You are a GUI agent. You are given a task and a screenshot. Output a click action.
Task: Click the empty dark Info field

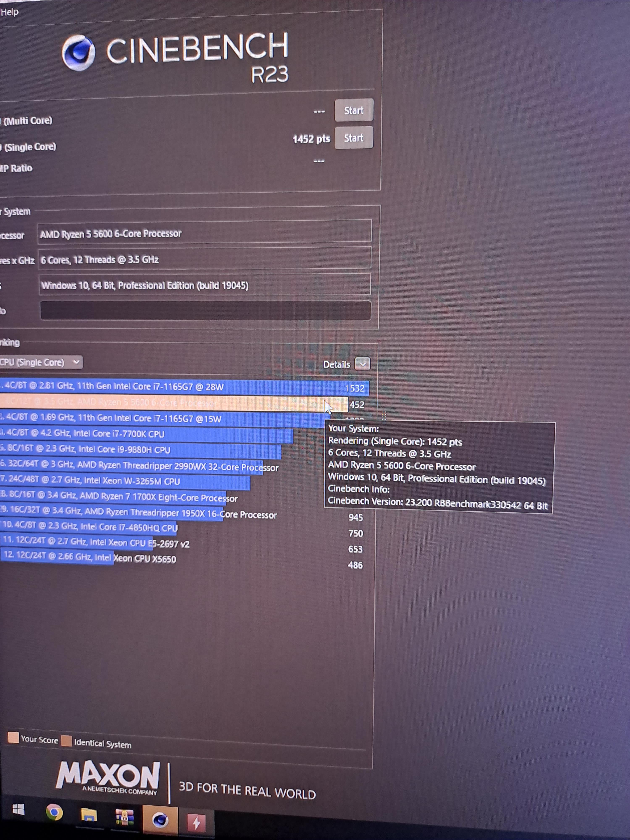pyautogui.click(x=205, y=311)
